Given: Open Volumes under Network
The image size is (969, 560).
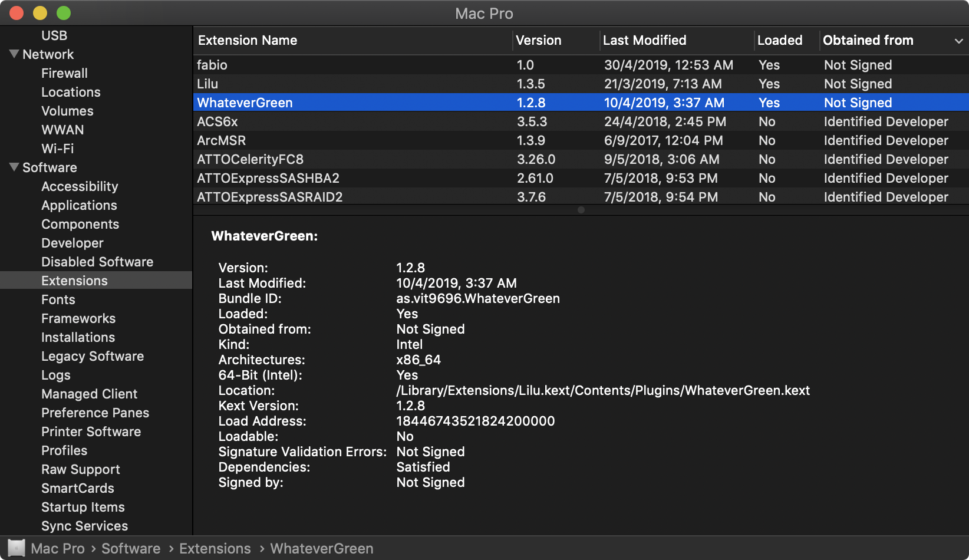Looking at the screenshot, I should coord(67,111).
